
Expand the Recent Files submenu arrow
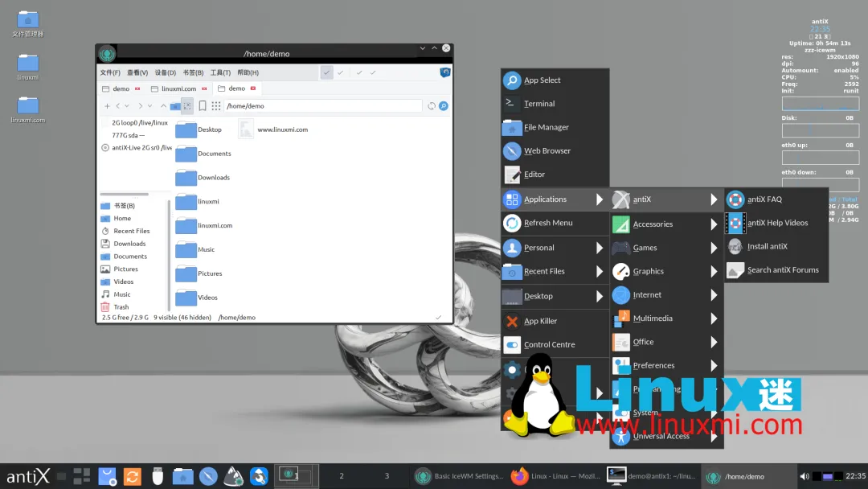tap(600, 271)
